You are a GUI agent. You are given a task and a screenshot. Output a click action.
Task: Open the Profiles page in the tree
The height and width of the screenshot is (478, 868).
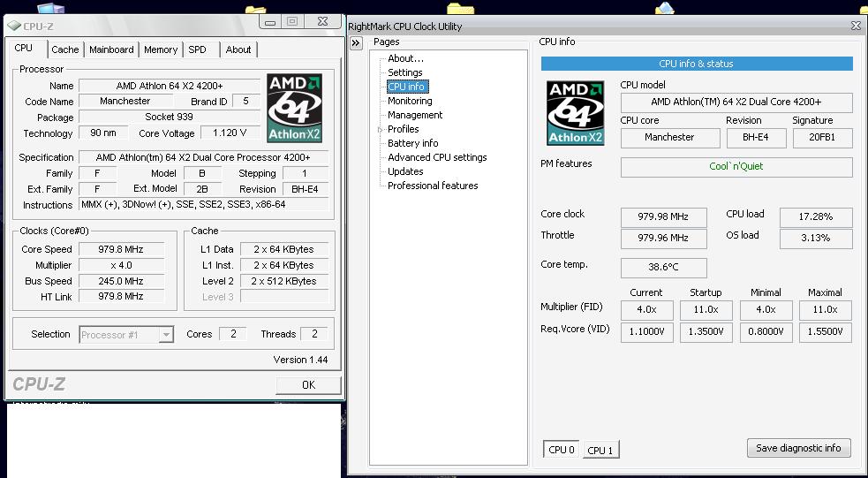403,129
